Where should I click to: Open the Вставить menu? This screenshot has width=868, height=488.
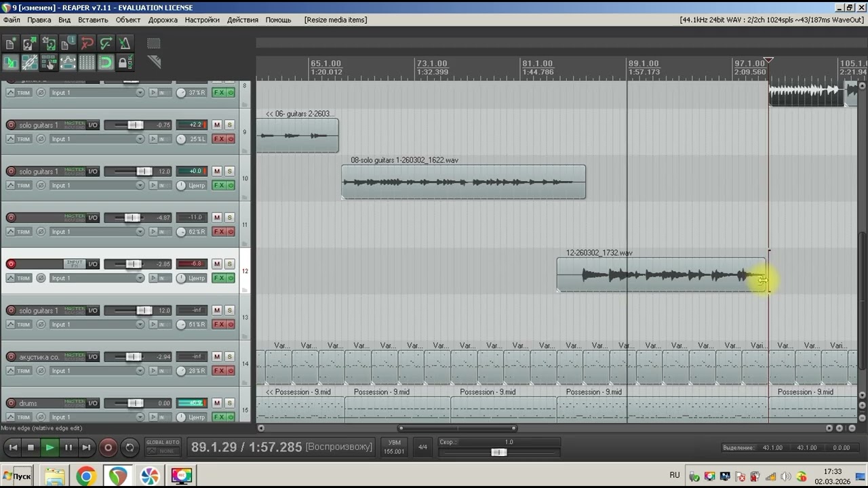[93, 20]
